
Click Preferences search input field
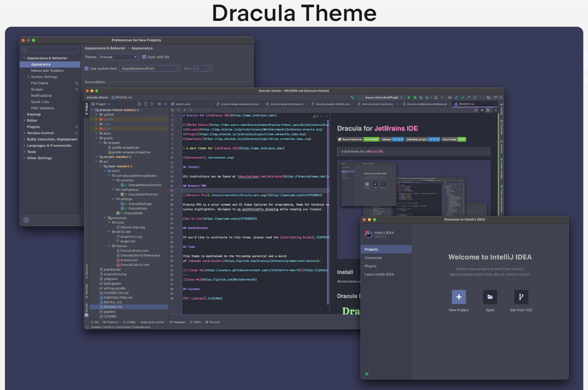[50, 49]
